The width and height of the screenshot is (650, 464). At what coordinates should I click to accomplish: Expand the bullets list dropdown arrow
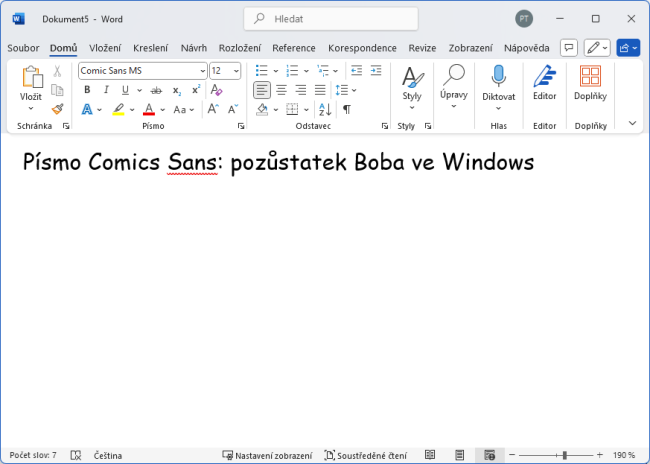pyautogui.click(x=276, y=71)
